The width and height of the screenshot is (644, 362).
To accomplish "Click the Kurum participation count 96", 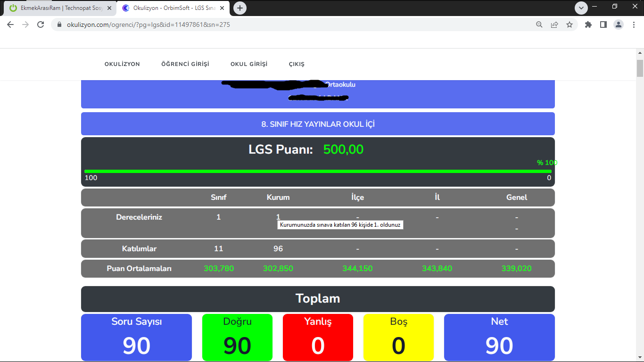I will (278, 248).
